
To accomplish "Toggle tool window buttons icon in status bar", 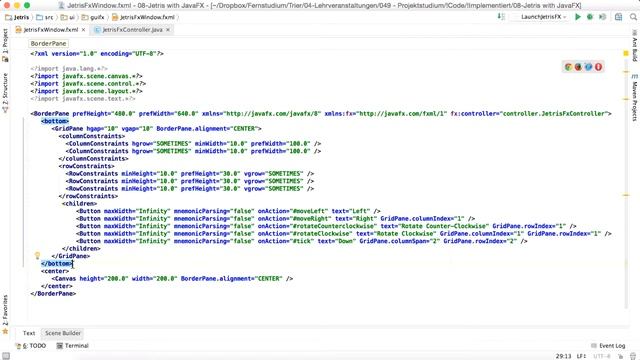I will (6, 356).
